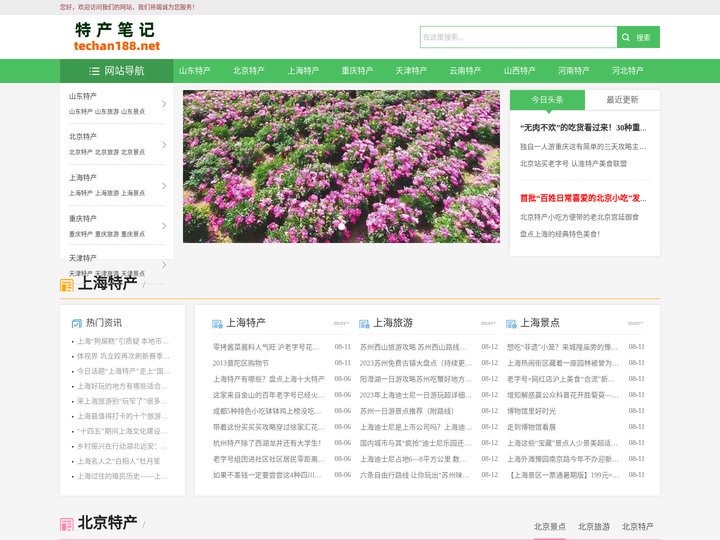
Task: Open article 2023苏州免费古镇大盘点
Action: pos(415,363)
